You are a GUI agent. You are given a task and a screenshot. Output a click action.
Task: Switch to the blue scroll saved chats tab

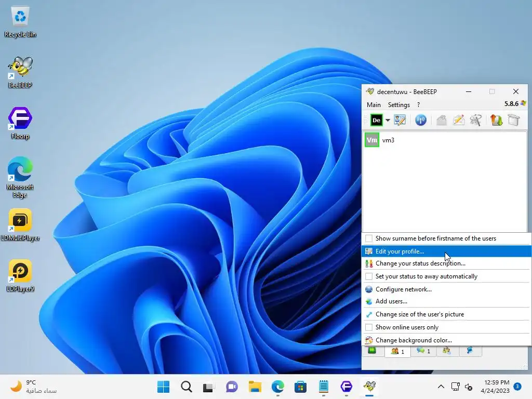click(x=470, y=351)
